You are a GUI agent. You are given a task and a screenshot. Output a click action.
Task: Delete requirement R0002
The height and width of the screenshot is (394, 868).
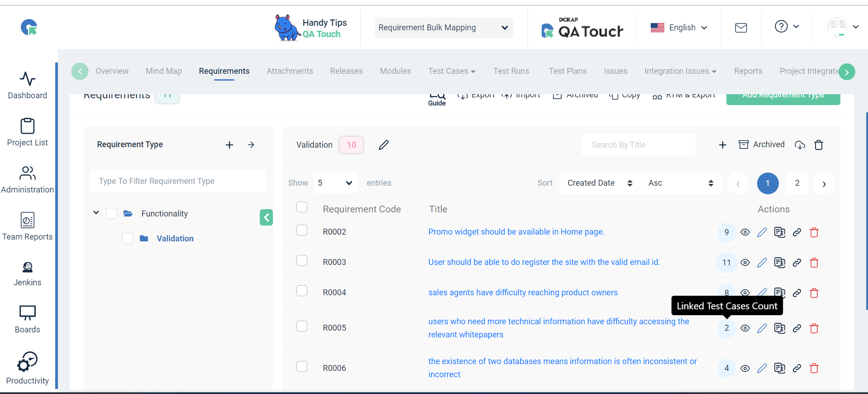tap(814, 232)
